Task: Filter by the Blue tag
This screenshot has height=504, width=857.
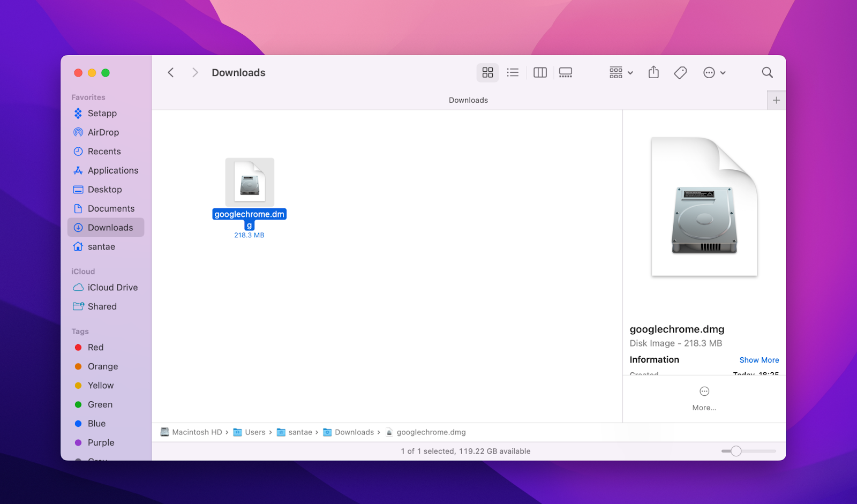Action: click(x=106, y=424)
